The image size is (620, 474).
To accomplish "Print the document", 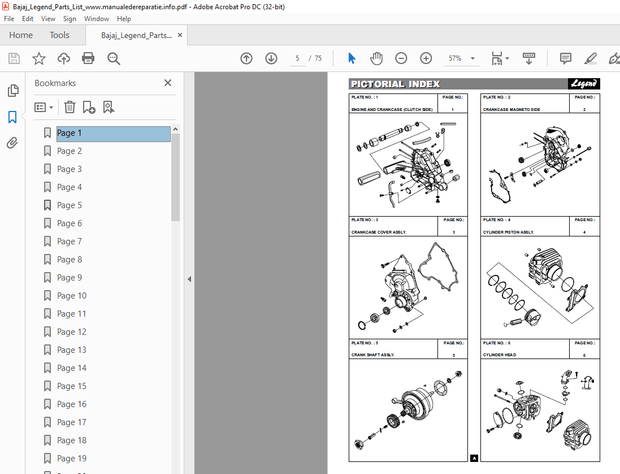I will point(88,59).
